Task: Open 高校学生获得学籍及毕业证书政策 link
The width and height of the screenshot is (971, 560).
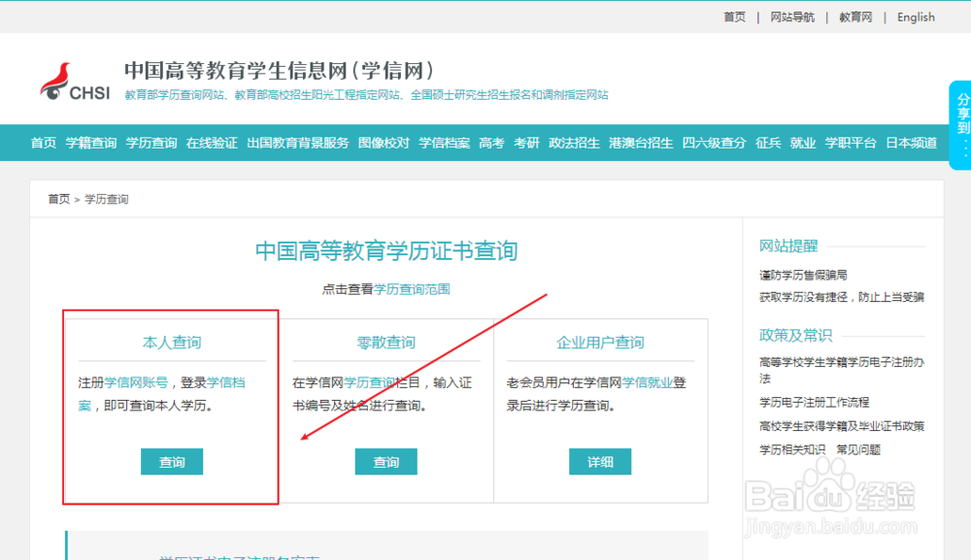Action: [x=842, y=426]
